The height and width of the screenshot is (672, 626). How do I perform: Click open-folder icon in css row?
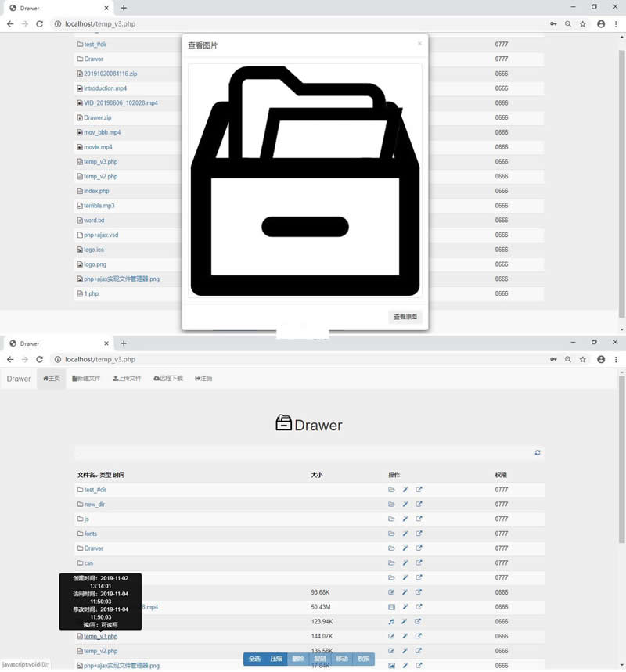pos(391,562)
